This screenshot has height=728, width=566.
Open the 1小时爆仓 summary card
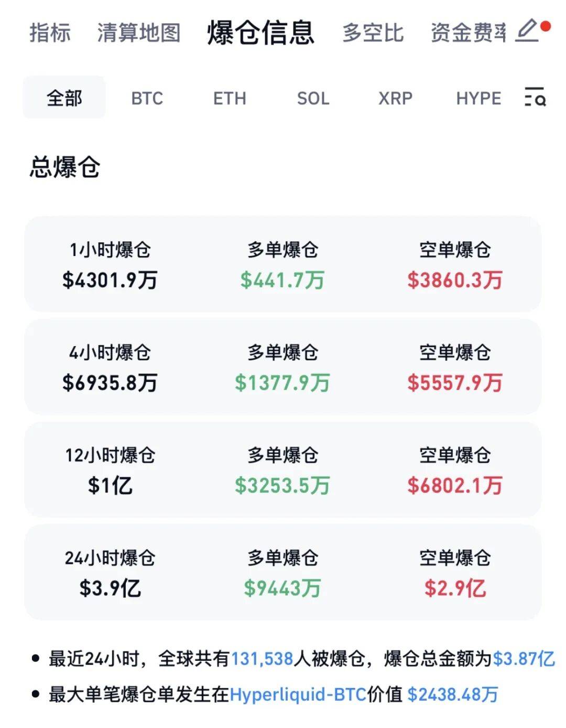[282, 264]
